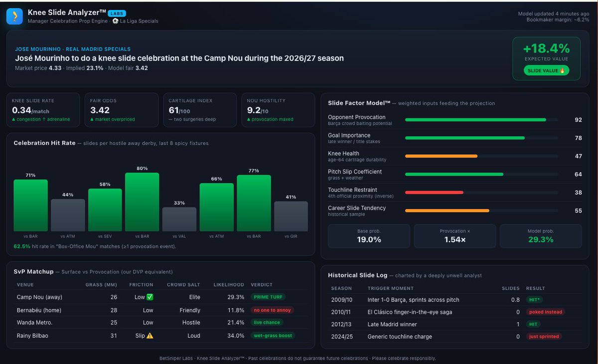Click the HIT* result badge for 2009/10
Viewport: 598px width, 364px height.
click(x=534, y=300)
